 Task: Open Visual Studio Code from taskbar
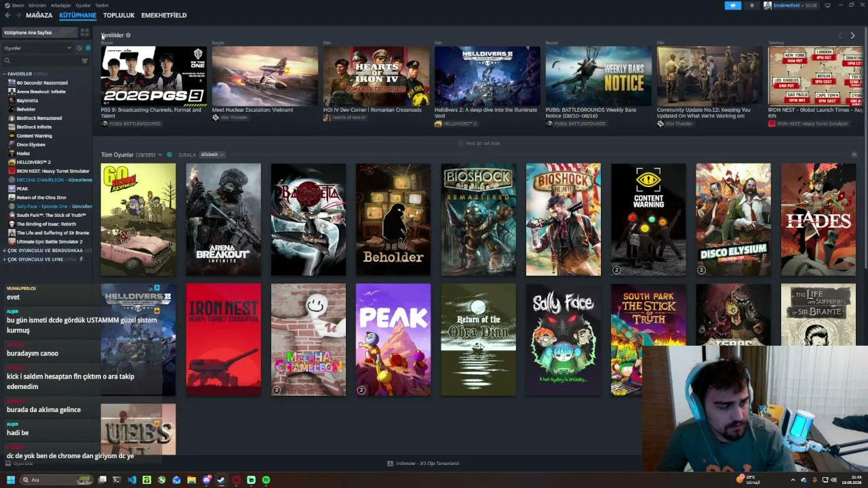(x=132, y=480)
